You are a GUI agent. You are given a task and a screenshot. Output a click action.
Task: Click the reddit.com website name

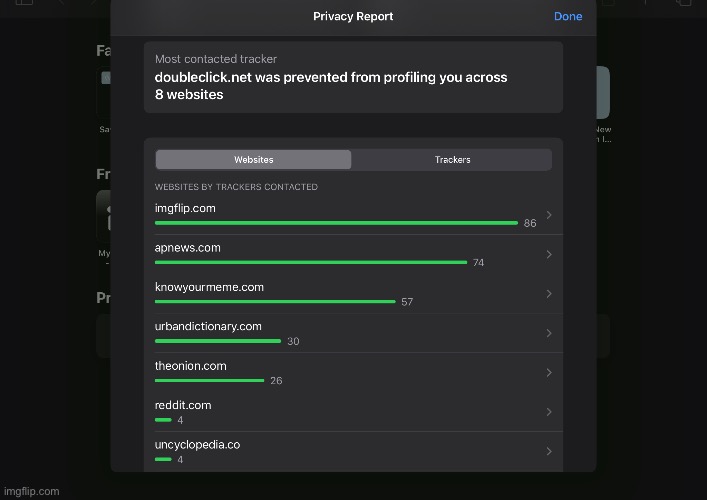(183, 405)
